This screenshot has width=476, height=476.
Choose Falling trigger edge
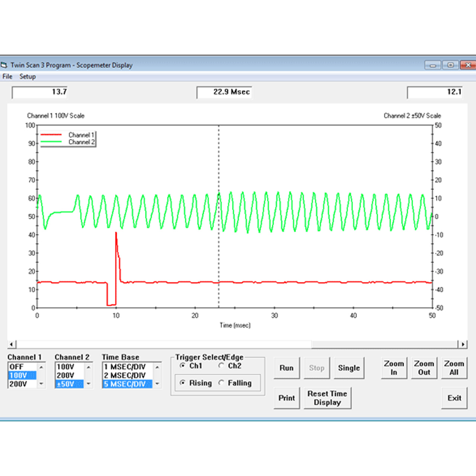click(x=222, y=383)
